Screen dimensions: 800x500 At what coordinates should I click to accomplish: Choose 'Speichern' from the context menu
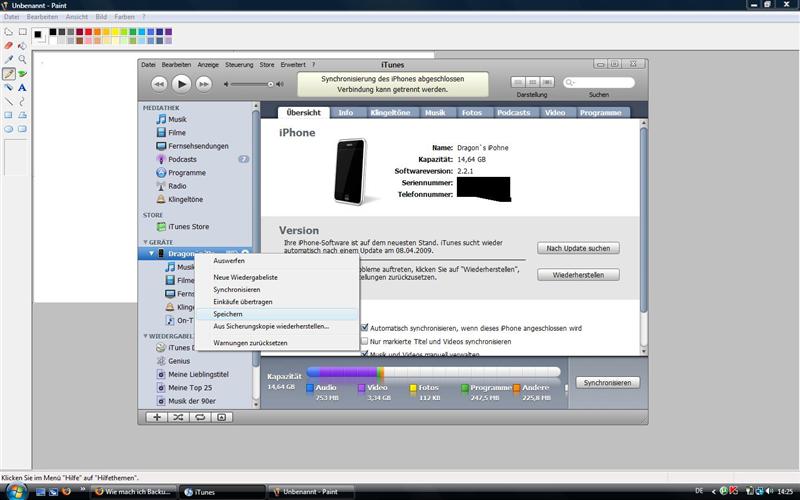pyautogui.click(x=228, y=314)
